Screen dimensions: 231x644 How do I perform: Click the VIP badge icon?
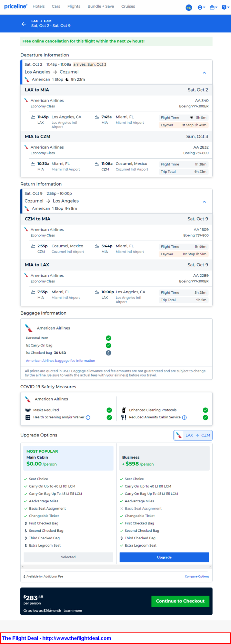tap(189, 7)
